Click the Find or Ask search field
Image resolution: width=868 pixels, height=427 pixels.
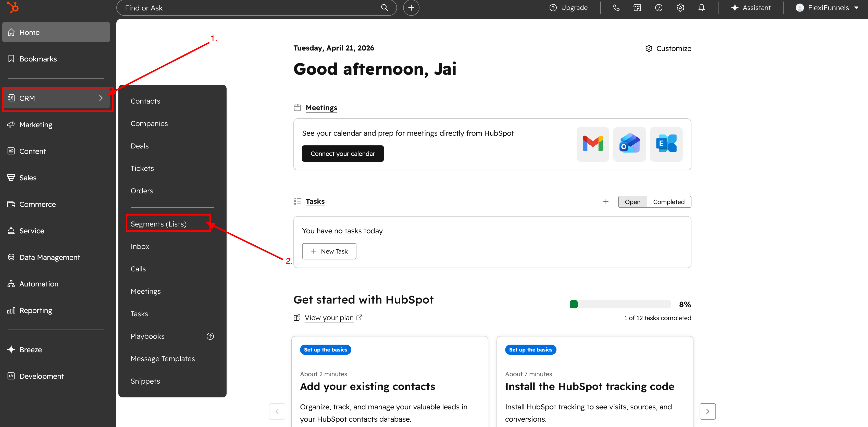tap(249, 8)
